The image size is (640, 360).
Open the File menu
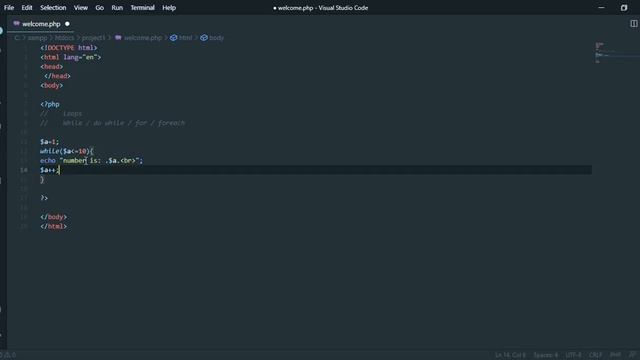(x=9, y=8)
